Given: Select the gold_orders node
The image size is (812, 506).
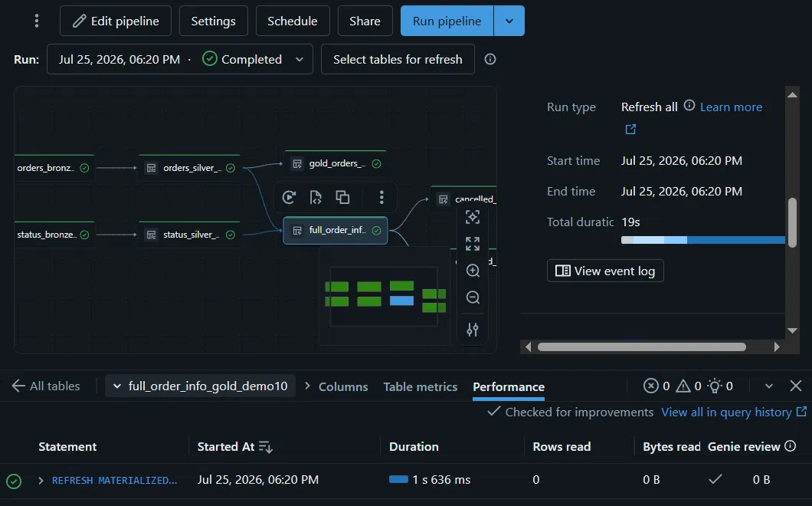Looking at the screenshot, I should click(336, 164).
